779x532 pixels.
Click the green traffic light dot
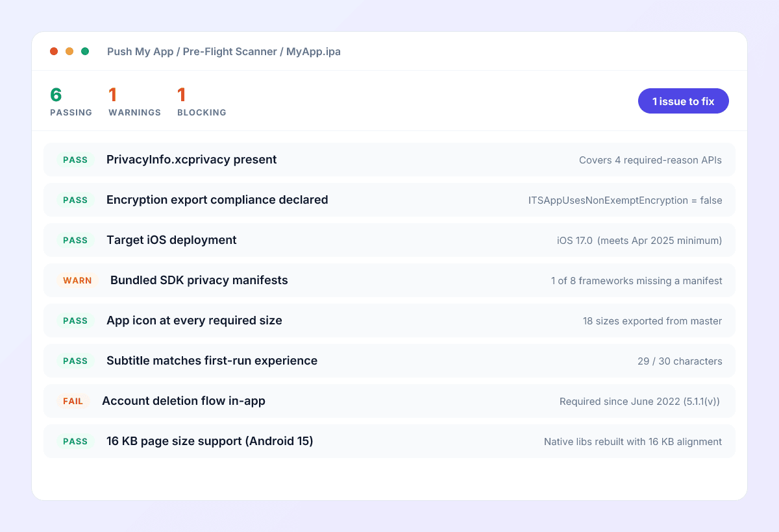(85, 51)
